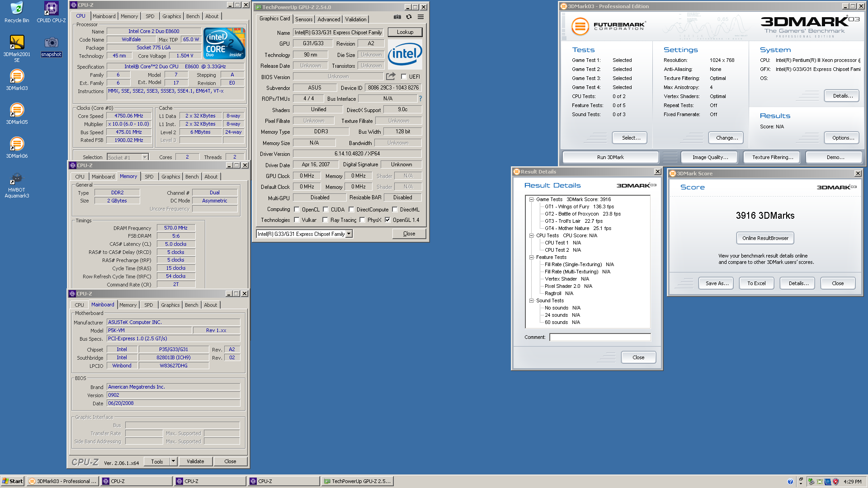
Task: Open Validation tab in GPU-Z
Action: tap(356, 19)
